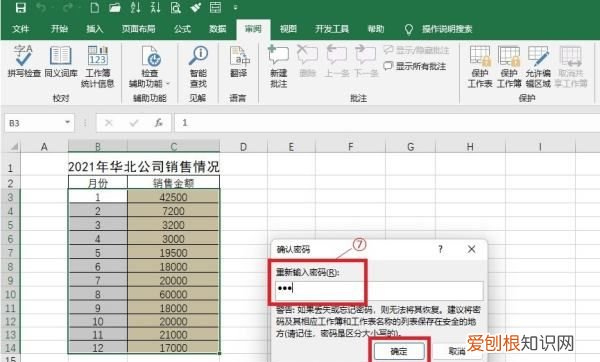Click the cell containing 17000
The image size is (600, 362).
(x=173, y=347)
